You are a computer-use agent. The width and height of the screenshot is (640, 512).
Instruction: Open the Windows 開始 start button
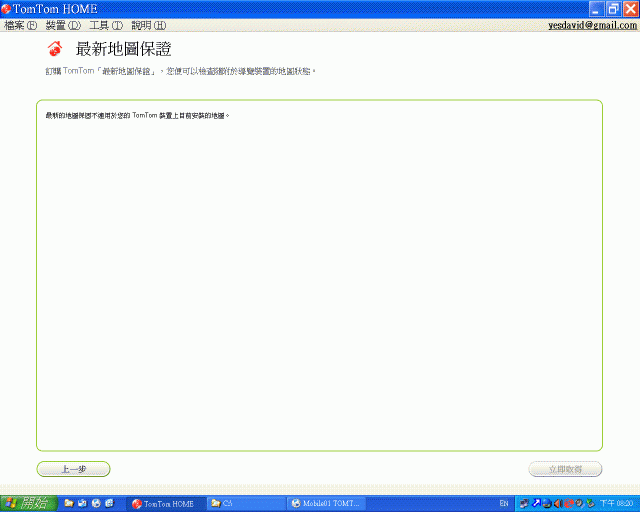click(x=28, y=503)
